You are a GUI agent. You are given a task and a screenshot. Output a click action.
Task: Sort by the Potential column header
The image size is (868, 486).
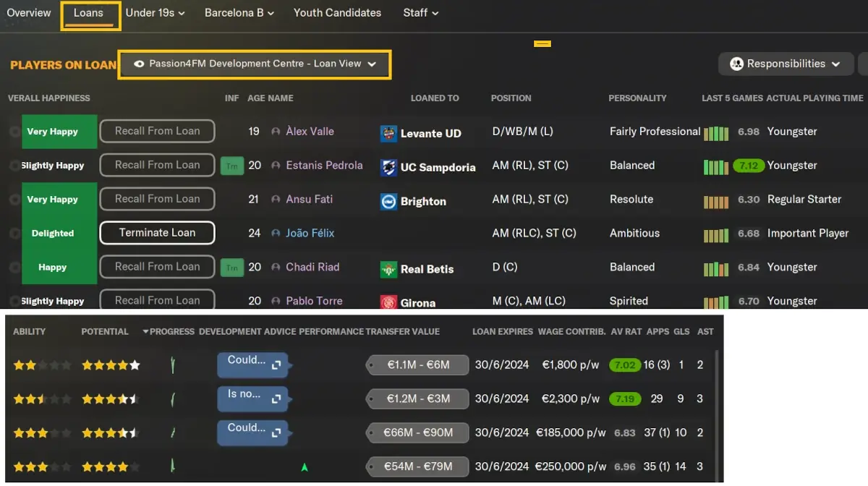coord(105,332)
